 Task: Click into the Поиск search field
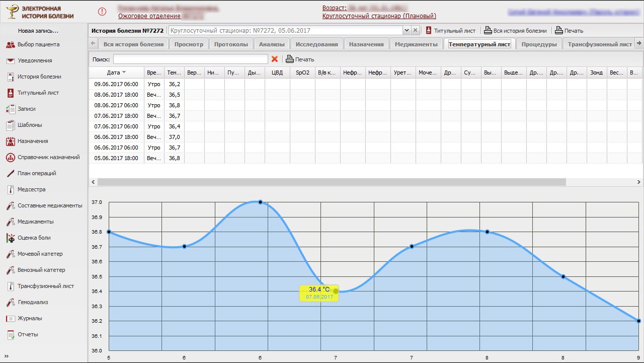coord(190,59)
